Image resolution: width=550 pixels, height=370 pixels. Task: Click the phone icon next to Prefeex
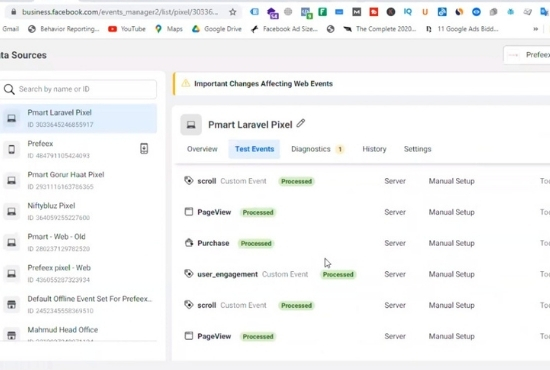(12, 149)
